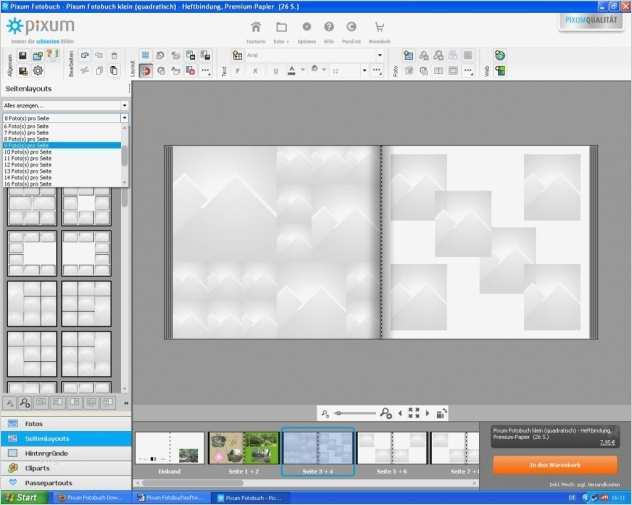Toggle bold formatting button
Viewport: 632px width, 505px height.
(237, 71)
